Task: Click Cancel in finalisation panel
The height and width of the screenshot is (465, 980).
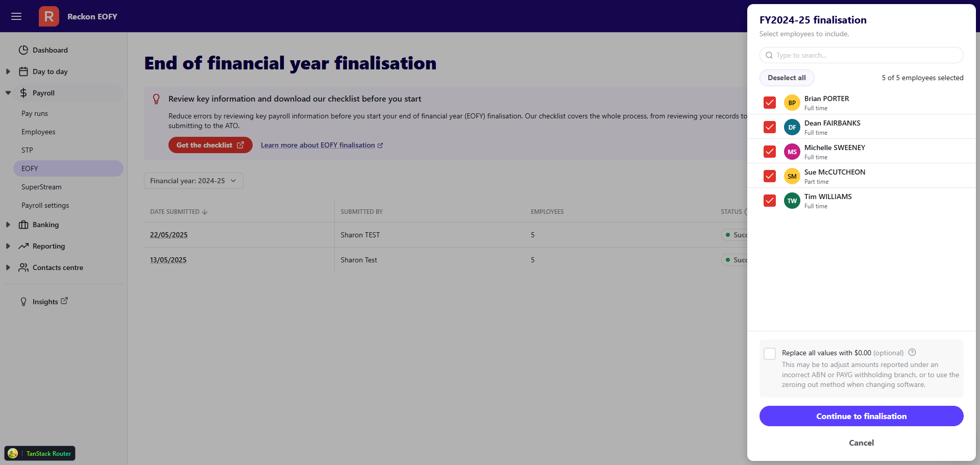Action: (861, 443)
